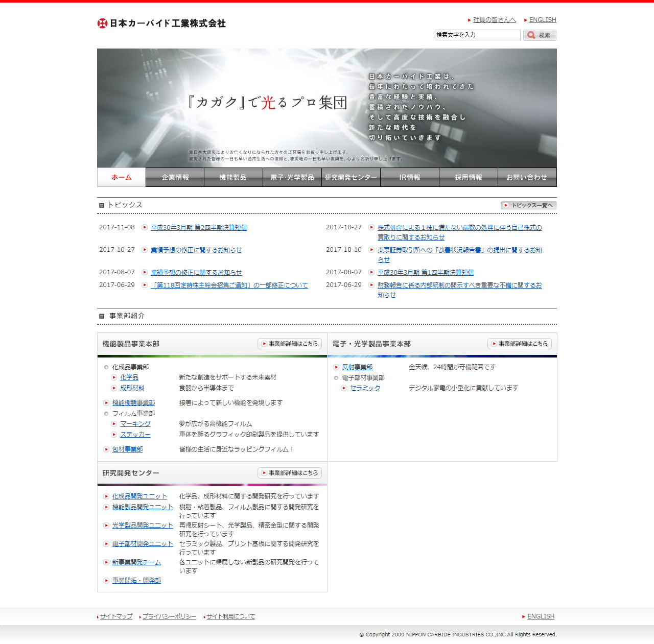The height and width of the screenshot is (644, 654).
Task: Click red bullet icon beside 化成品開発ユニット
Action: tap(106, 496)
